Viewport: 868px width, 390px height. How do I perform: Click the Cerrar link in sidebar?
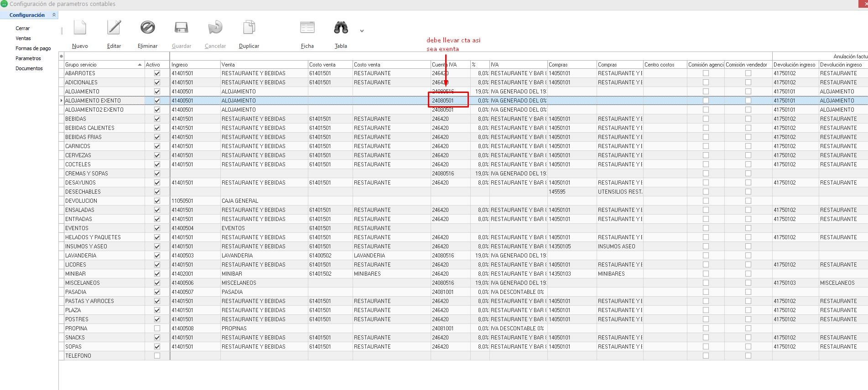pyautogui.click(x=22, y=28)
